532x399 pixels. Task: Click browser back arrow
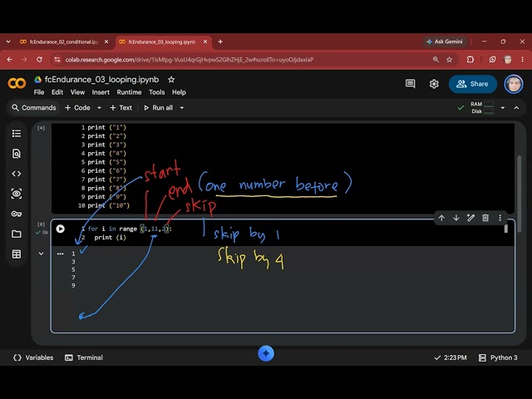[x=9, y=60]
